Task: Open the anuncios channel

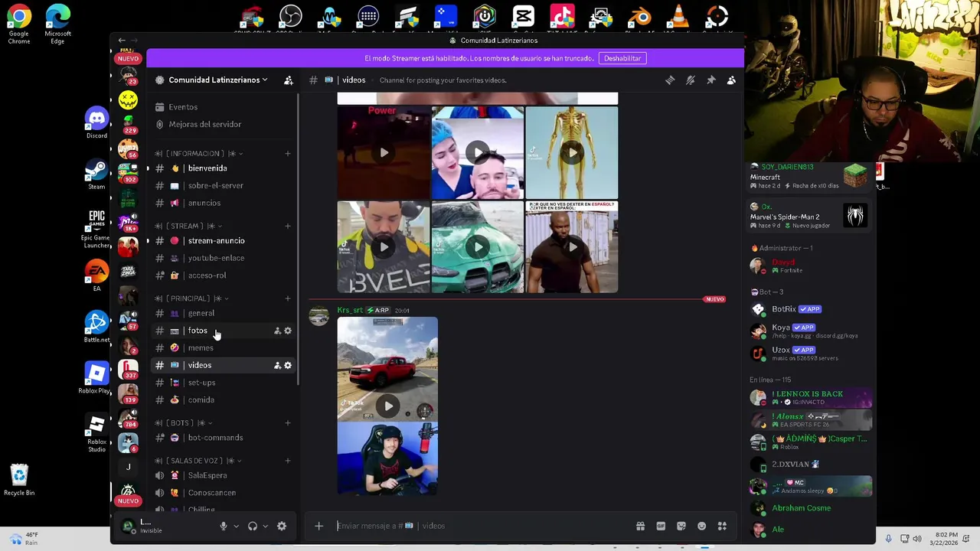Action: point(222,203)
